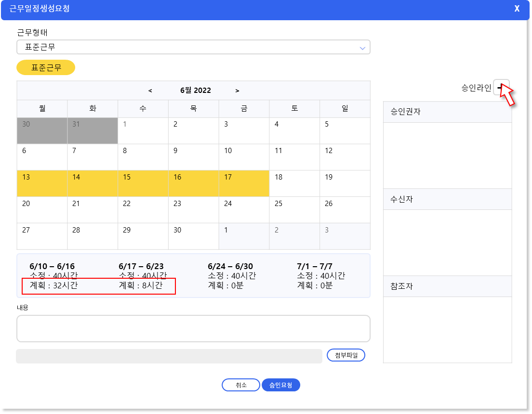The height and width of the screenshot is (414, 532).
Task: Click the 월 weekday header
Action: (x=42, y=109)
